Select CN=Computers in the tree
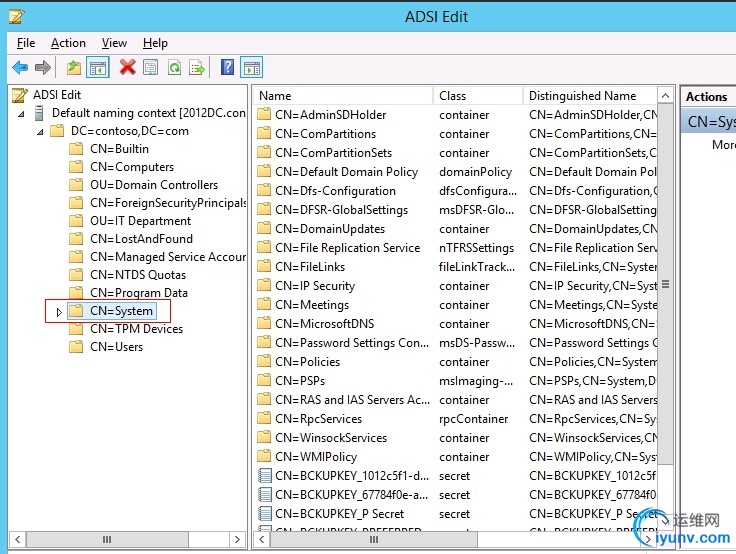The width and height of the screenshot is (736, 554). point(132,167)
